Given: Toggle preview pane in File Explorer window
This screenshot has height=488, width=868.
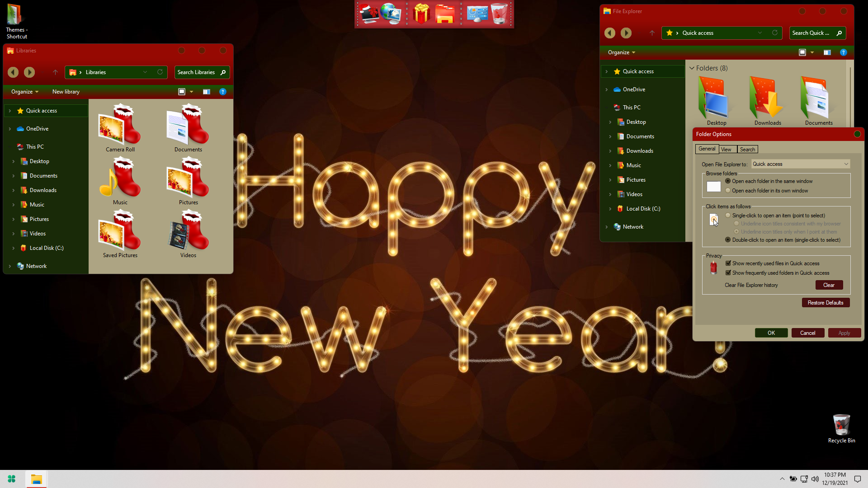Looking at the screenshot, I should [827, 52].
